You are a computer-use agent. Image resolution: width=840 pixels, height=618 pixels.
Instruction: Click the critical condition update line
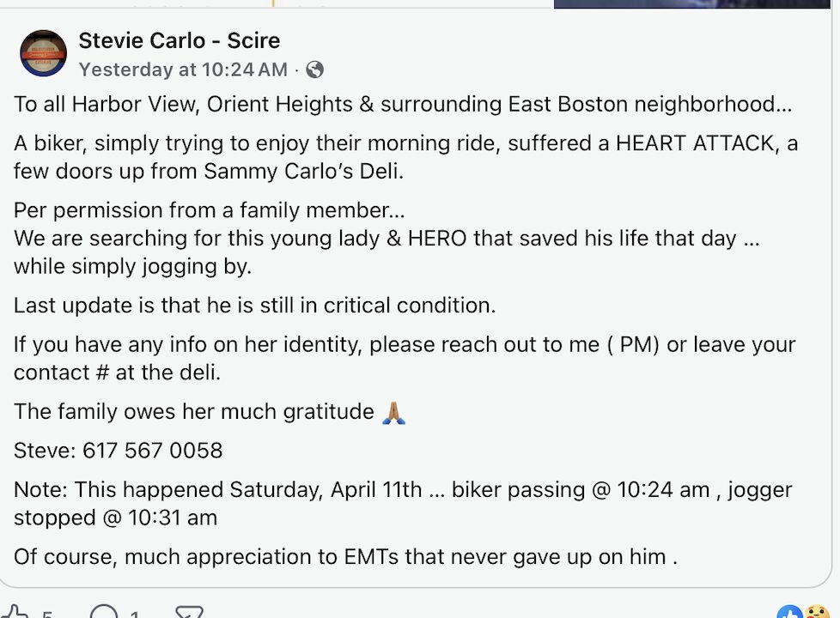click(x=254, y=305)
